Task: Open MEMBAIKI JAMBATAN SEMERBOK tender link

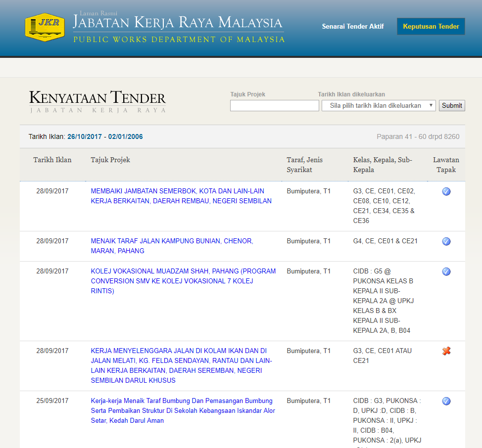Action: tap(181, 196)
